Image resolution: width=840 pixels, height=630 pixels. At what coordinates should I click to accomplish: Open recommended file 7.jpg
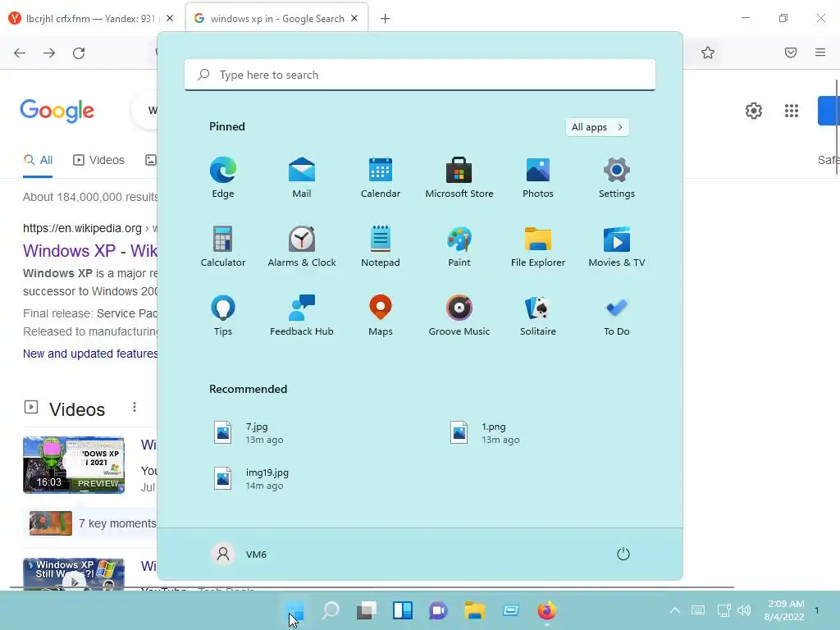pyautogui.click(x=249, y=433)
